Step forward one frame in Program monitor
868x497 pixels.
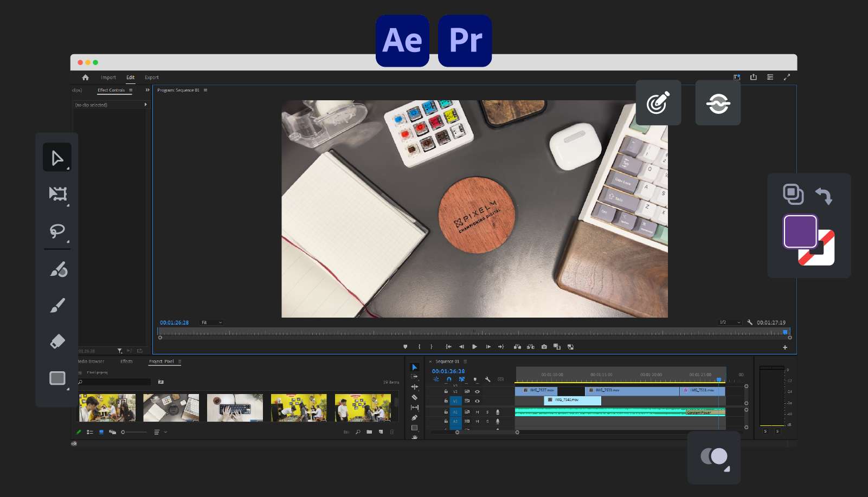click(x=488, y=347)
